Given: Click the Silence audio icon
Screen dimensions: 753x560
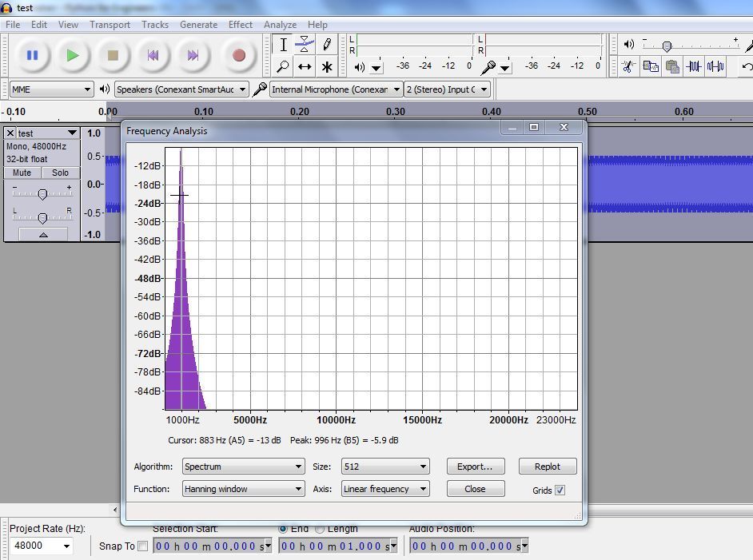Looking at the screenshot, I should tap(715, 66).
